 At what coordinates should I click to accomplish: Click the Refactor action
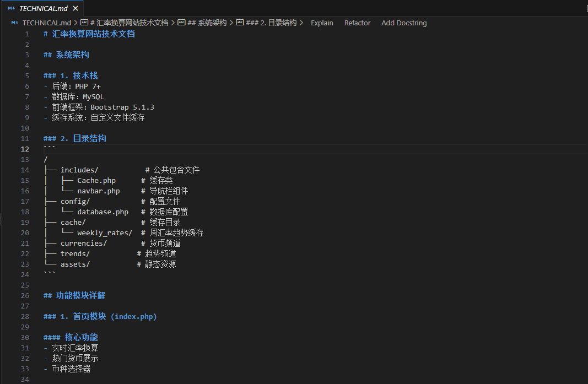click(358, 23)
